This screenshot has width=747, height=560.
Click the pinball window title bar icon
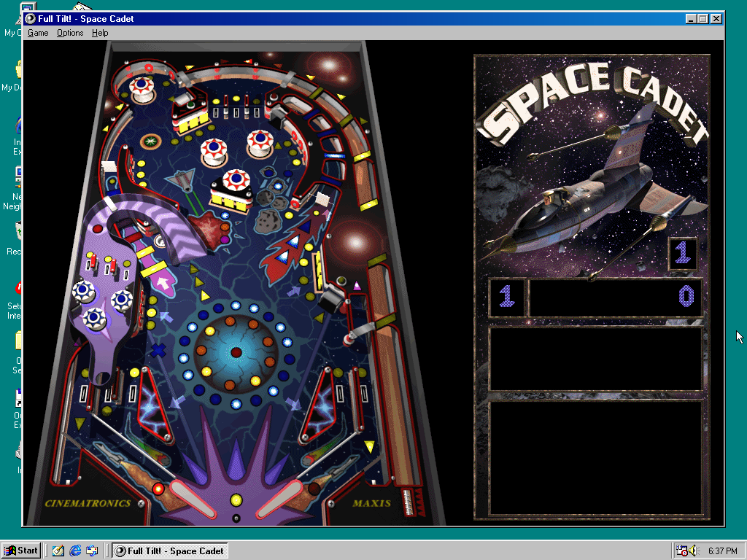[31, 19]
